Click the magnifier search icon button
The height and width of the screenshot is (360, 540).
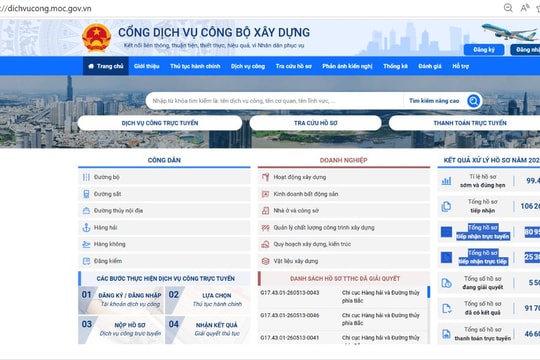(474, 101)
